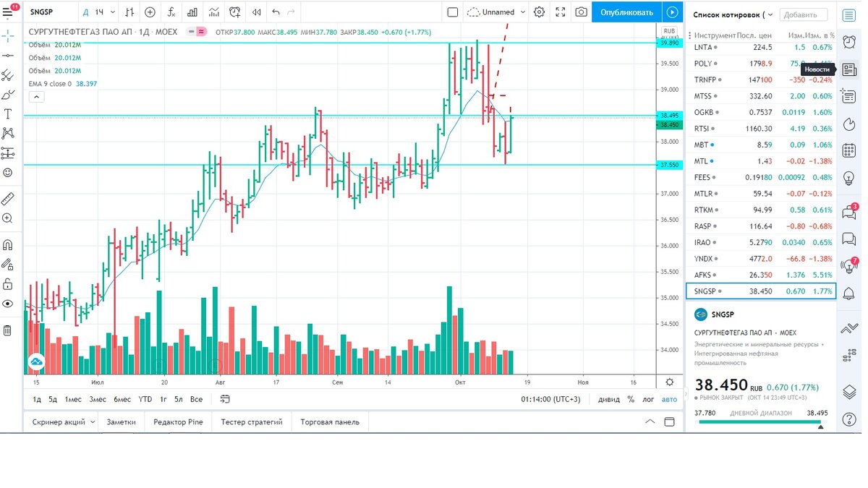Screen dimensions: 868x488
Task: Click the Добавить add symbol field
Action: pos(803,14)
